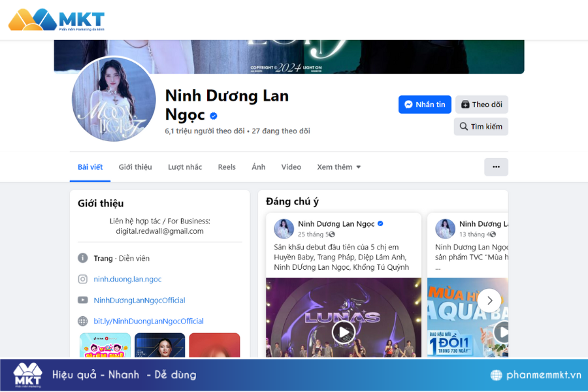Open the Lượt nhắc tab
Image resolution: width=588 pixels, height=392 pixels.
185,167
